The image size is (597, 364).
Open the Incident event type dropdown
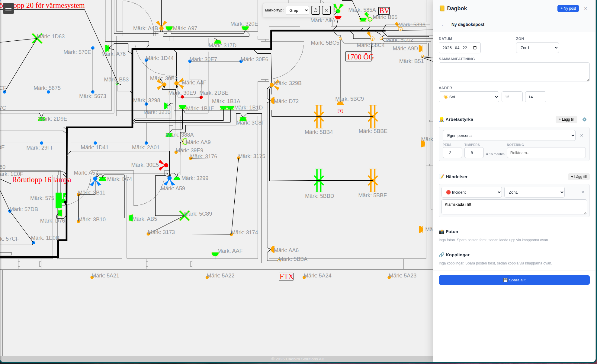471,192
